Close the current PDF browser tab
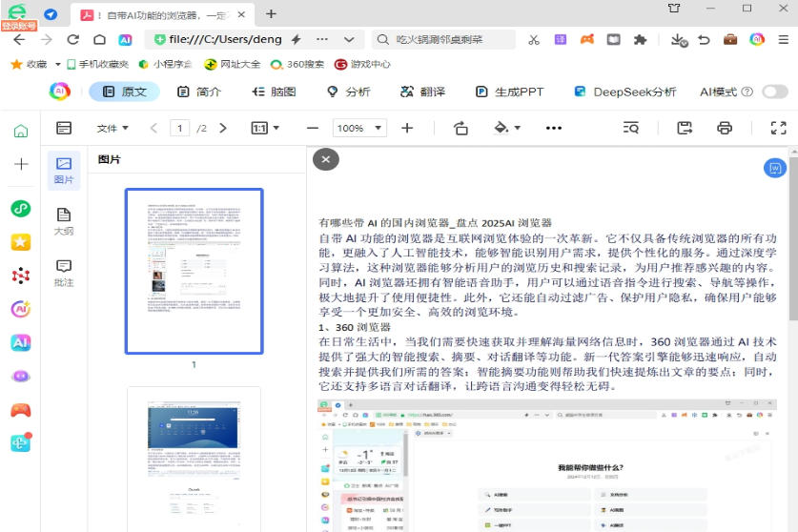This screenshot has width=798, height=532. [242, 14]
